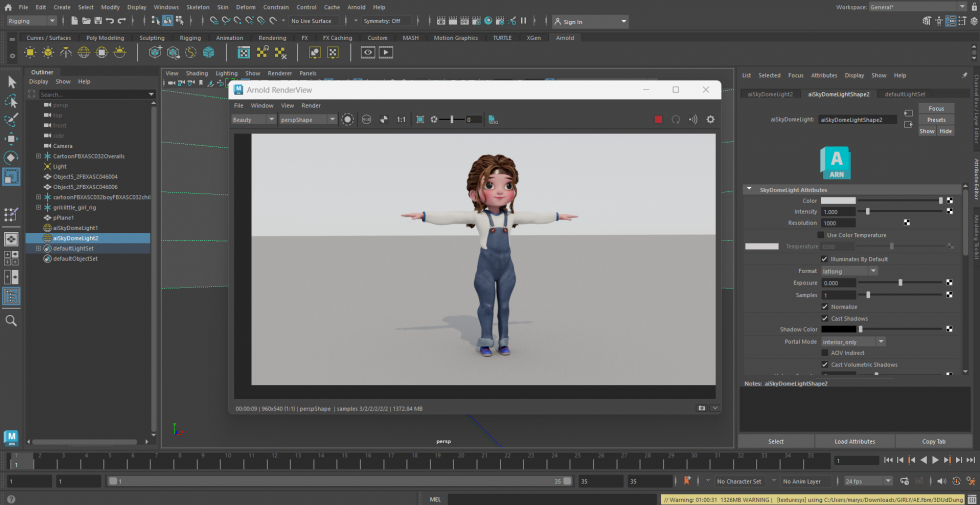Select aiSkyDomeLight1 in the Outliner
980x505 pixels.
click(75, 228)
